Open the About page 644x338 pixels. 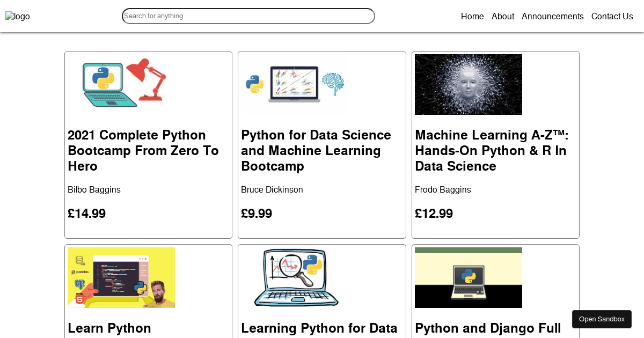pos(502,16)
